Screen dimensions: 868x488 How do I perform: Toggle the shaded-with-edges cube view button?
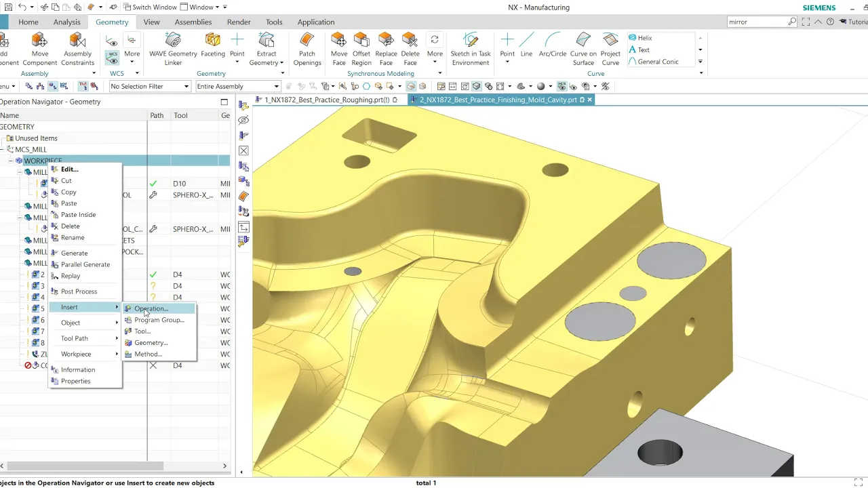(477, 87)
